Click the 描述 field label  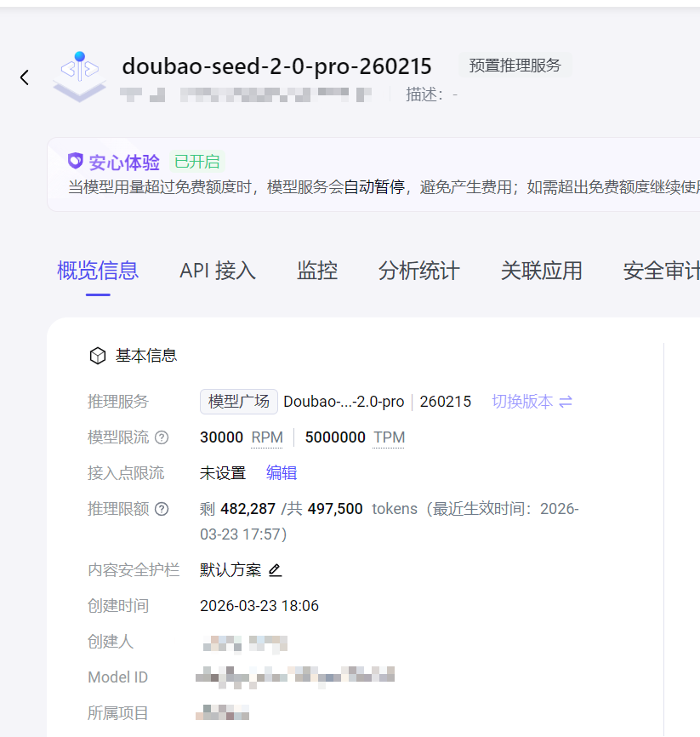(x=424, y=94)
